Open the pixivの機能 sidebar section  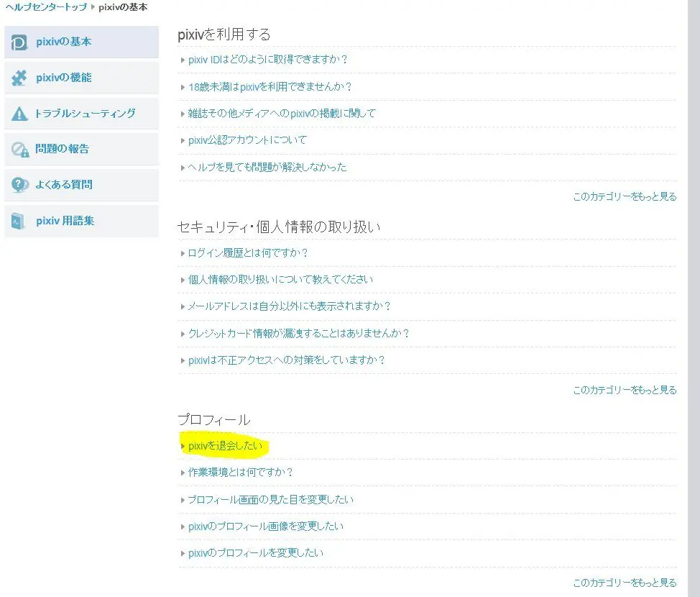[81, 78]
